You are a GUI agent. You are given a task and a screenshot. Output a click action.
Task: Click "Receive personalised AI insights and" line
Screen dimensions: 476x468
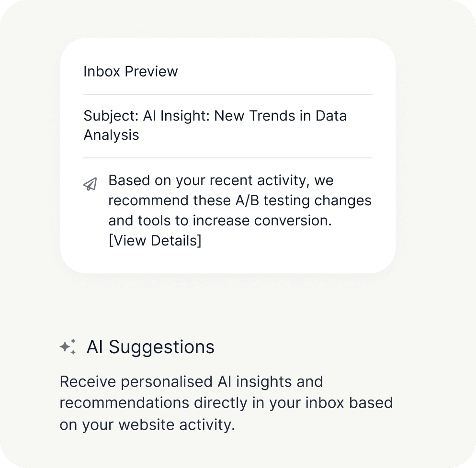[x=191, y=382]
